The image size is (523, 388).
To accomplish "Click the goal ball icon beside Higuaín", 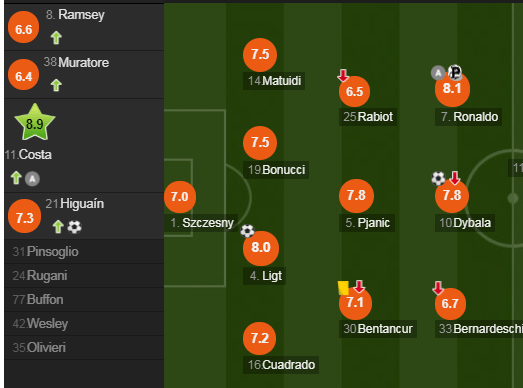I will [x=74, y=227].
